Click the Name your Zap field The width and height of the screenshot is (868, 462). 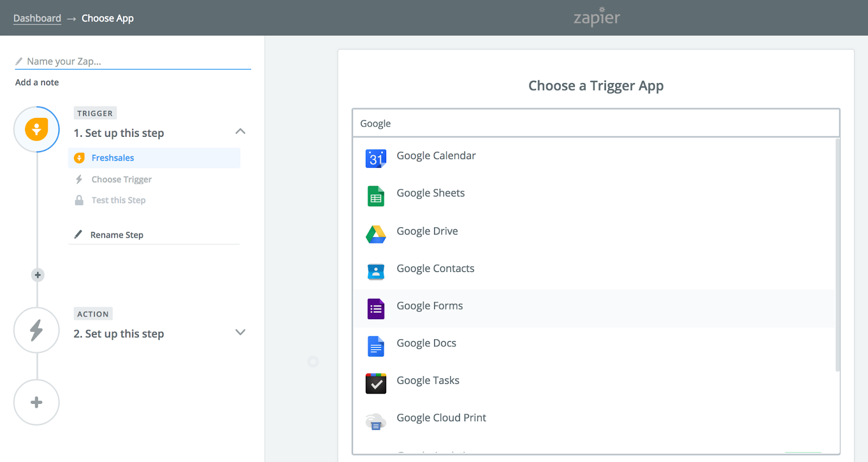pos(133,61)
